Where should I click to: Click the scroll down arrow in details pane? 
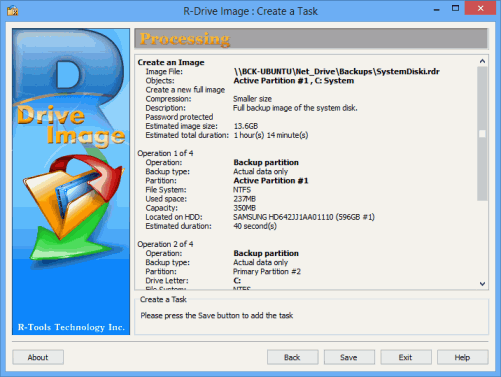pos(482,284)
